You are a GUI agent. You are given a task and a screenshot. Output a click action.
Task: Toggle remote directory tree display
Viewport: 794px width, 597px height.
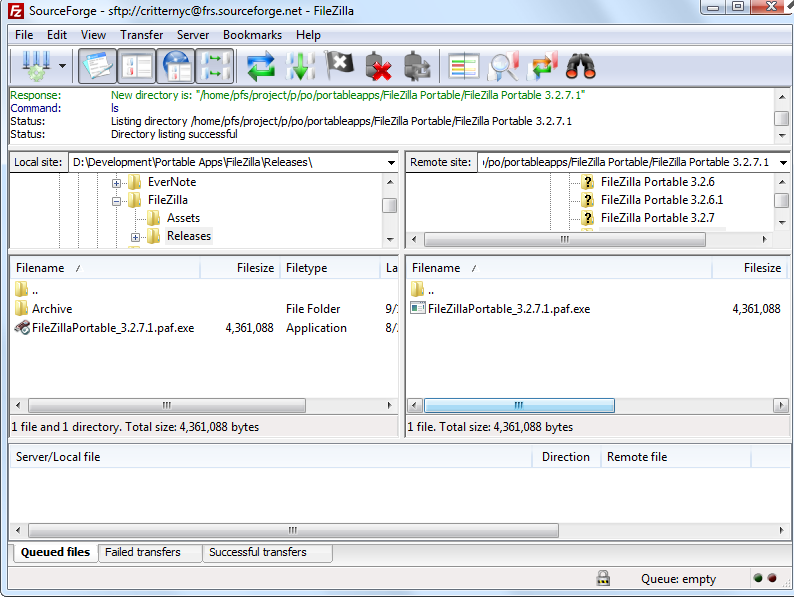(176, 66)
